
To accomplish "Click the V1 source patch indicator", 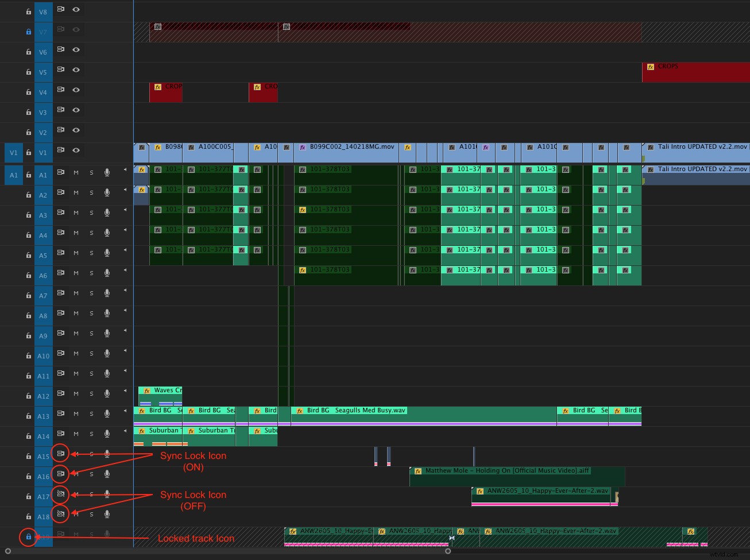I will (13, 152).
